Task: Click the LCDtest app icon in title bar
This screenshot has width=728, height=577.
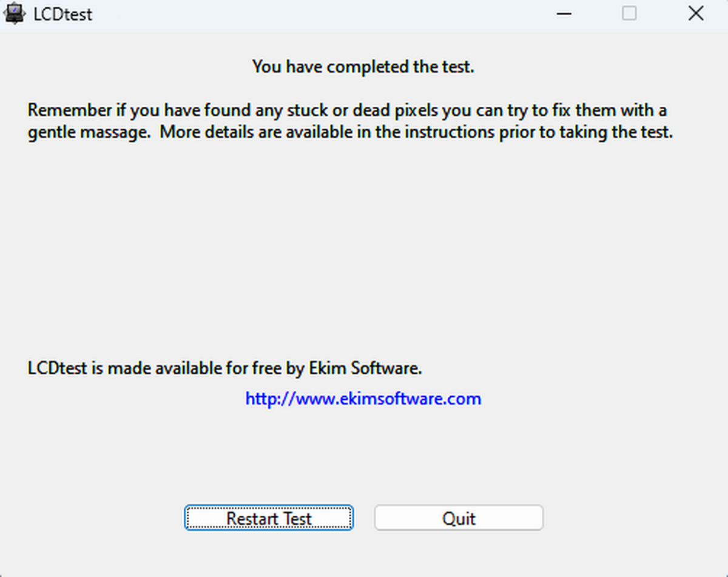Action: coord(13,13)
